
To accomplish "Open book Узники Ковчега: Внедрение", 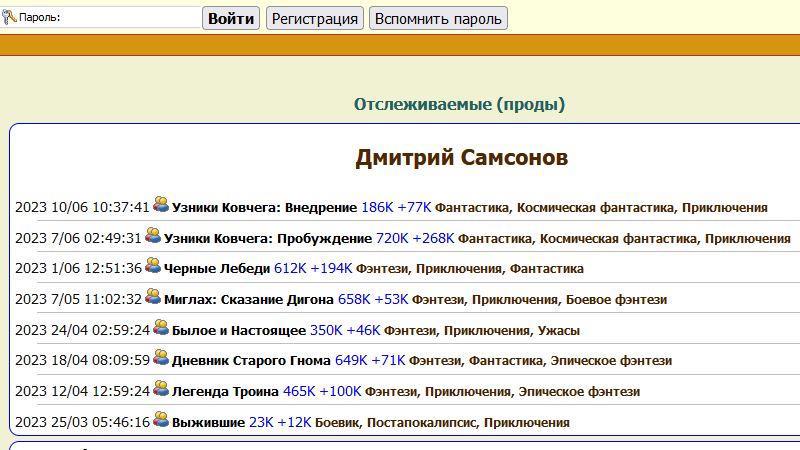I will click(264, 208).
